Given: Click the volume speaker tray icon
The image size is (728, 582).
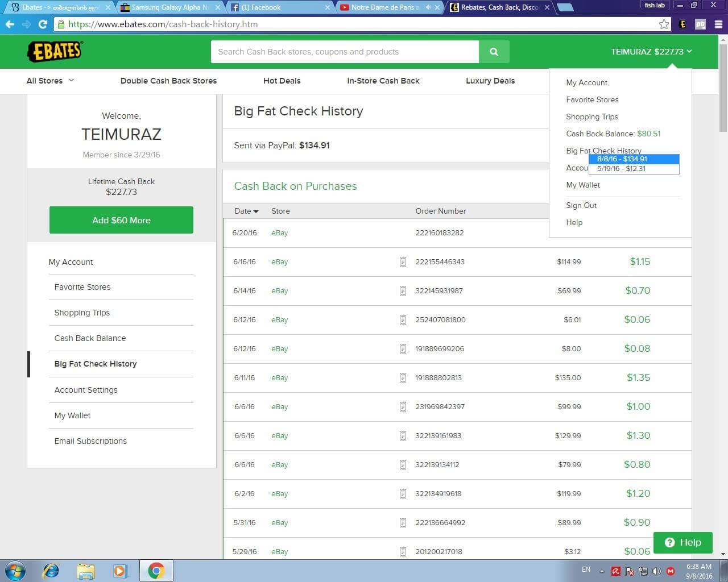Looking at the screenshot, I should coord(656,571).
